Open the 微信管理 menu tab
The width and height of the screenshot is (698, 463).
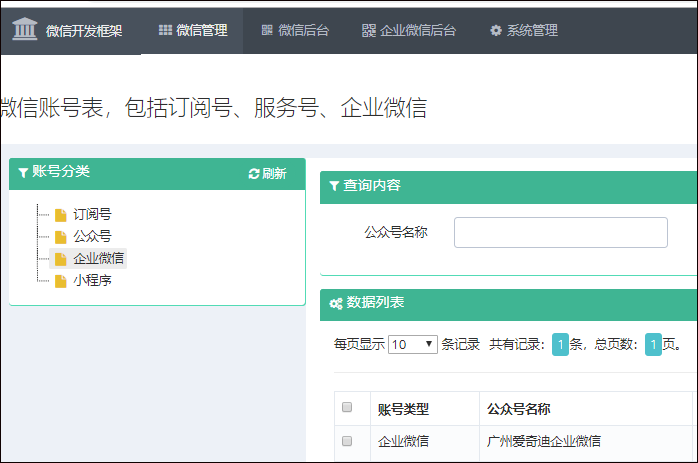(x=193, y=30)
